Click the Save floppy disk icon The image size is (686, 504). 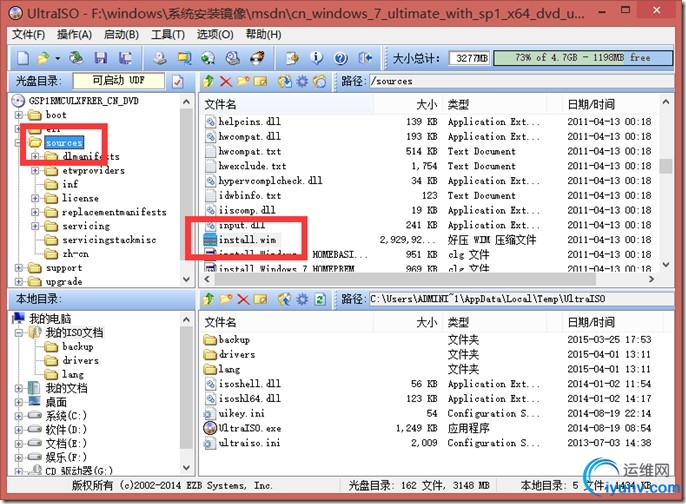[101, 58]
